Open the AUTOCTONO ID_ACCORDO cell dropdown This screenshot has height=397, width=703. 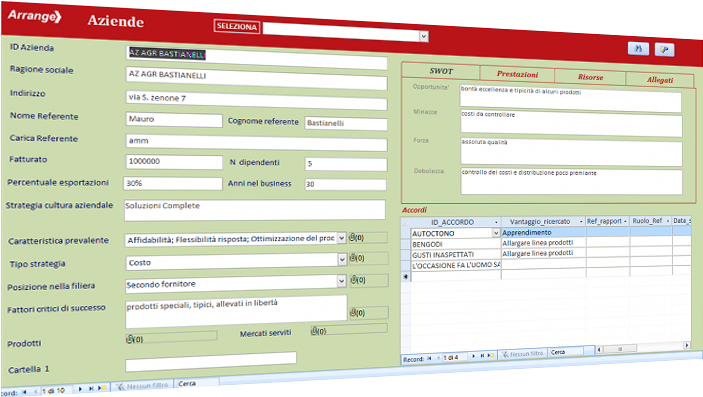496,233
